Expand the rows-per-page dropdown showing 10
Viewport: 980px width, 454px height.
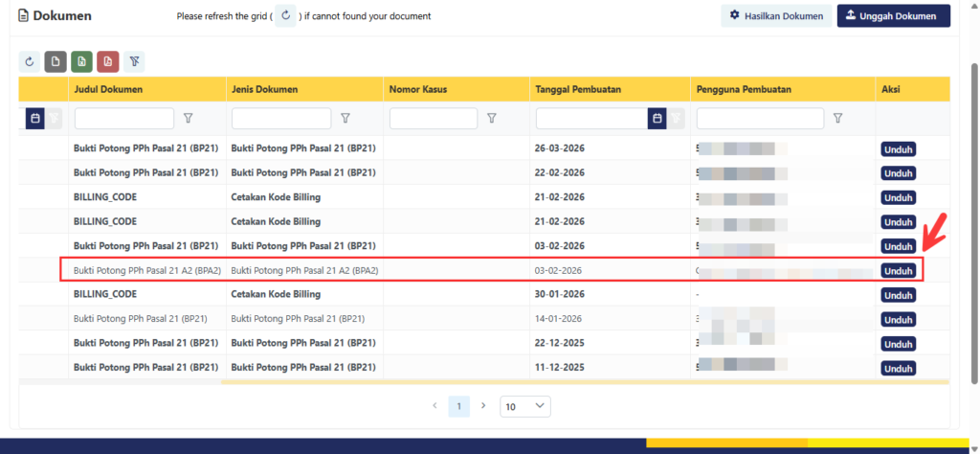click(x=525, y=406)
